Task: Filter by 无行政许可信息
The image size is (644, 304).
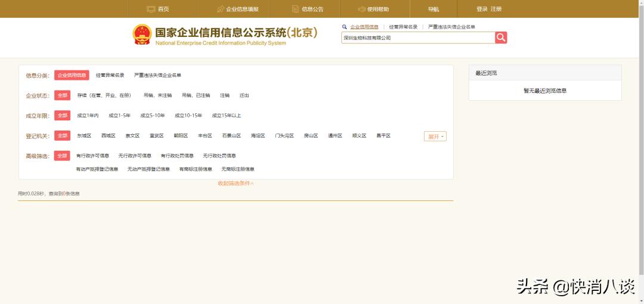Action: 135,156
